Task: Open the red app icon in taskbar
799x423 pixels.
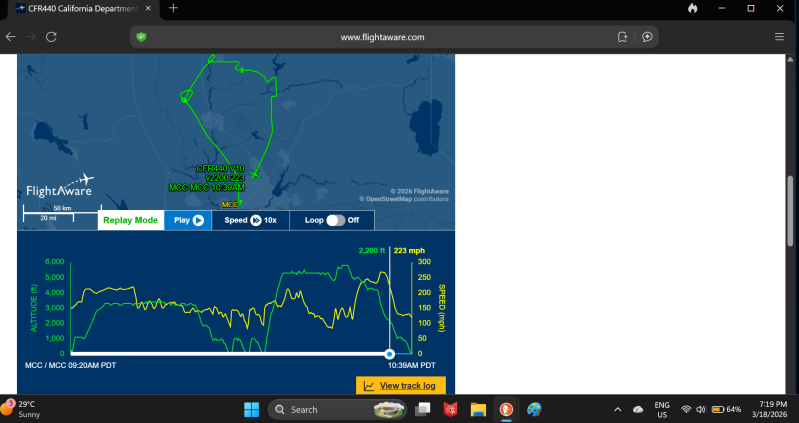Action: coord(450,409)
